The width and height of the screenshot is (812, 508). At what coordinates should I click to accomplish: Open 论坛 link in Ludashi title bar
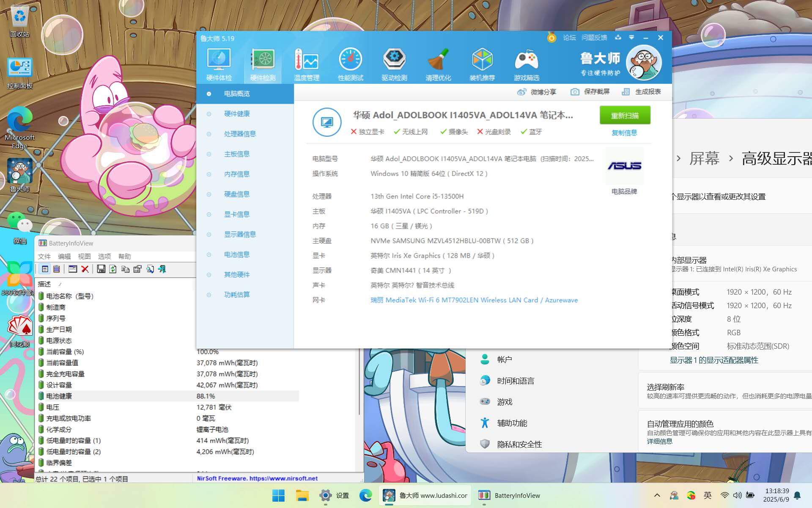(x=569, y=38)
